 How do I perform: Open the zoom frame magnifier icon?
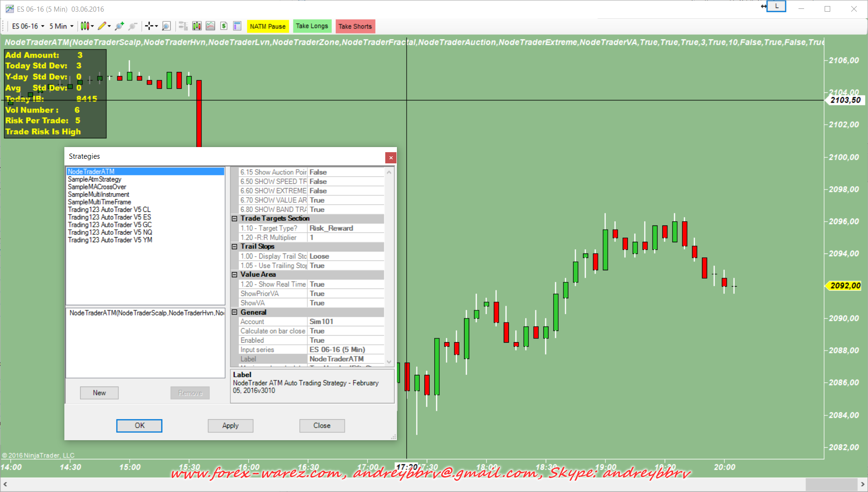tap(166, 26)
